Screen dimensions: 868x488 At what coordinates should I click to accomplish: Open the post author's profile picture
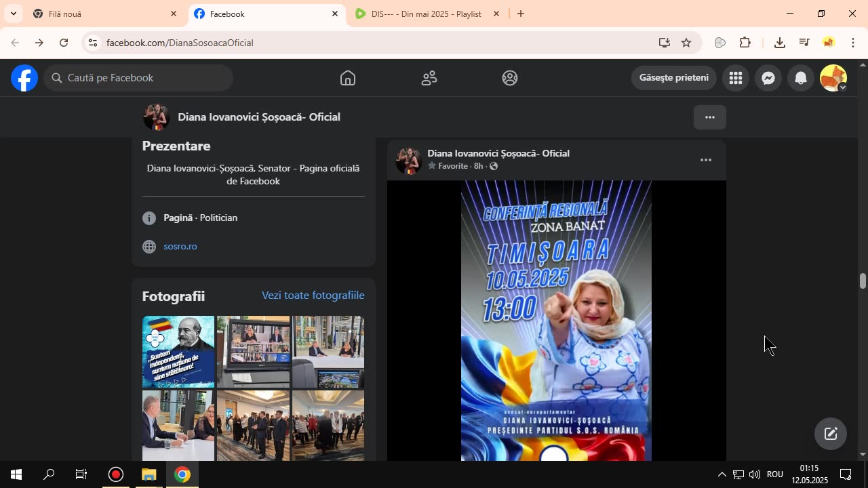pyautogui.click(x=409, y=161)
